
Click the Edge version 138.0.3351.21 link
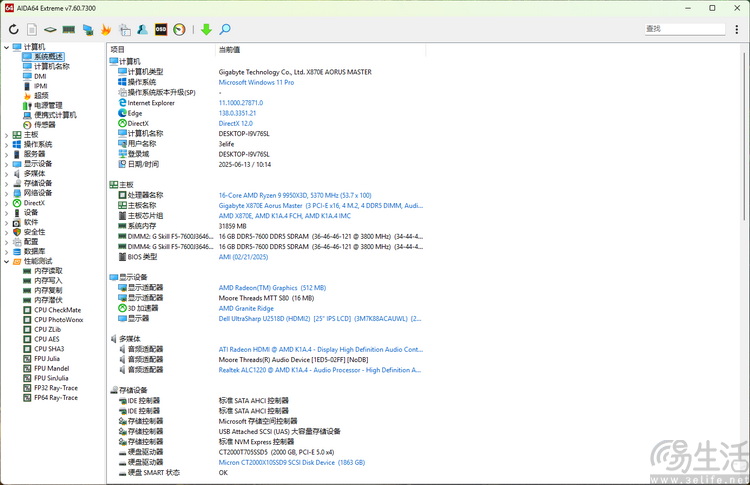(x=237, y=113)
